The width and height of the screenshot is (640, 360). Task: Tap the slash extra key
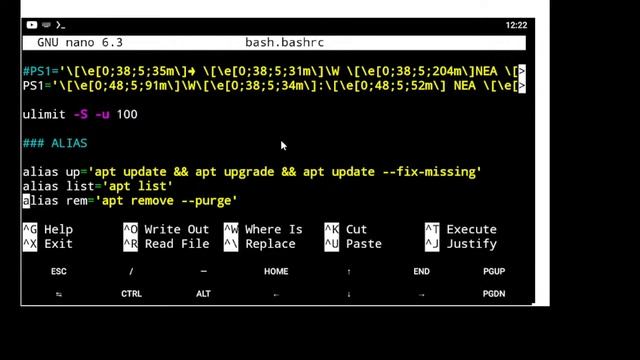tap(131, 271)
